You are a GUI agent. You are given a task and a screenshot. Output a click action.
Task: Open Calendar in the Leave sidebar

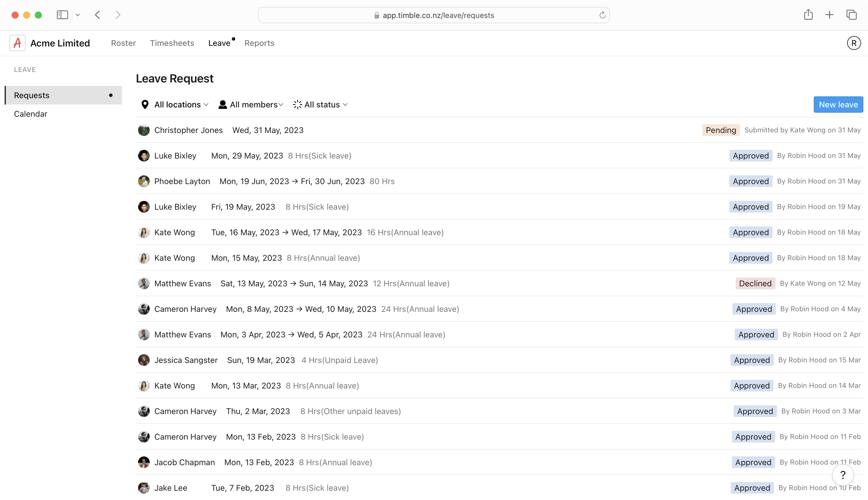[x=30, y=114]
